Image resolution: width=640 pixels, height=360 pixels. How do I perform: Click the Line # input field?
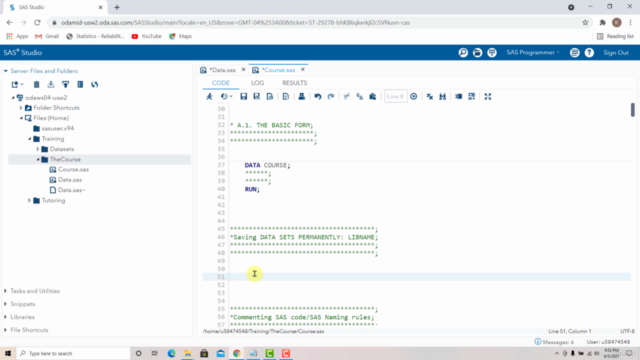click(395, 97)
